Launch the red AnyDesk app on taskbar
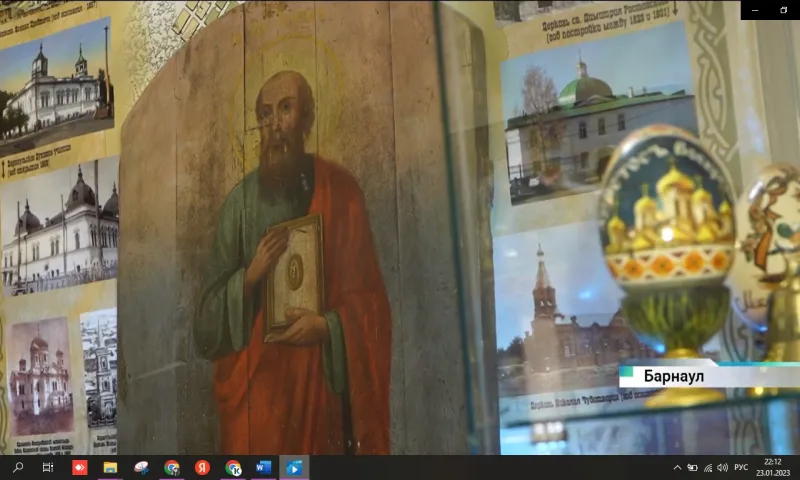Viewport: 800px width, 480px height. point(80,467)
